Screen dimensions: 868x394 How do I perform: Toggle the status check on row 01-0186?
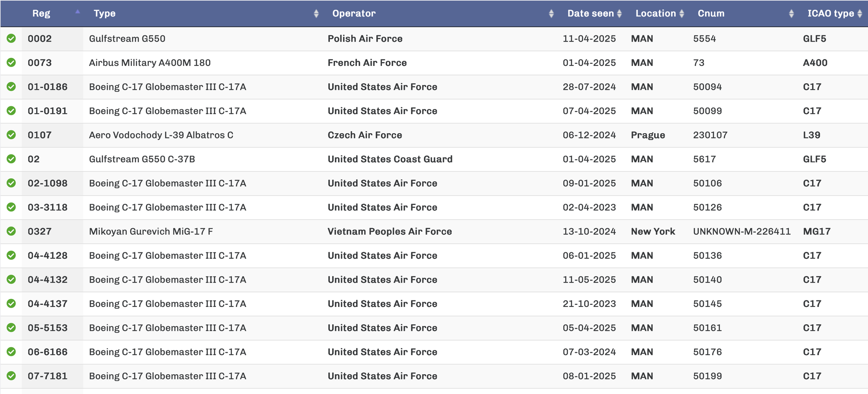coord(11,87)
